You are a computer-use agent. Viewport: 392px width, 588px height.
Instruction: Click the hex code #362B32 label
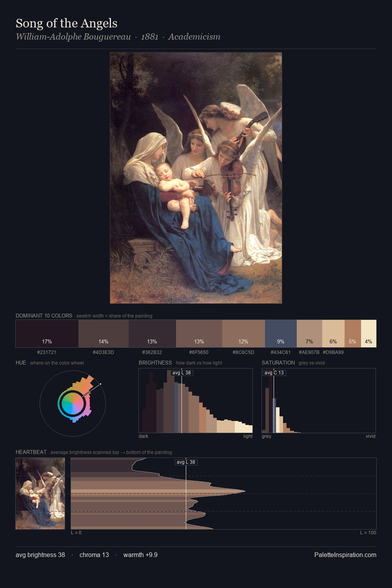[x=152, y=352]
